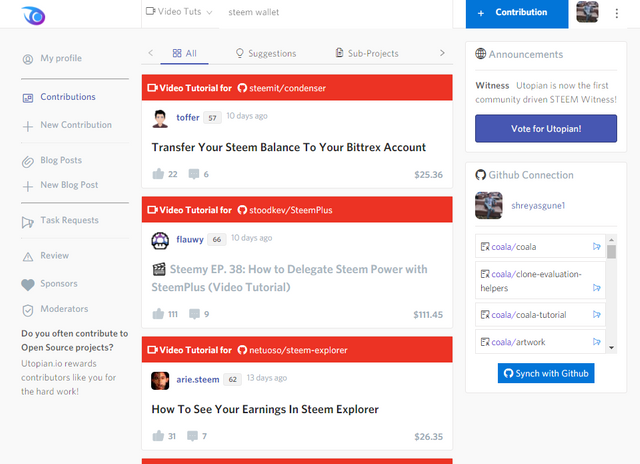Open the Video Tuts category dropdown
This screenshot has height=464, width=640.
(x=179, y=12)
